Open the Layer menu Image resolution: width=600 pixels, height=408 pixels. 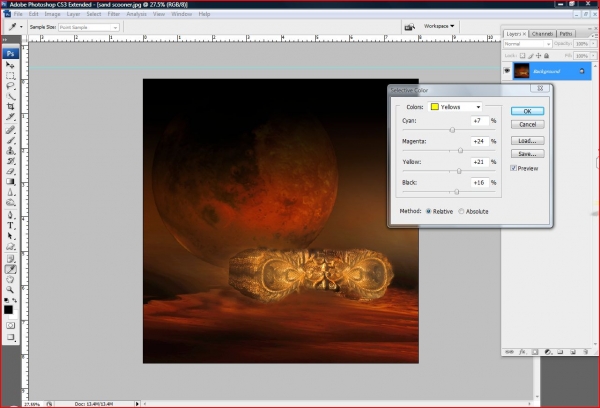pyautogui.click(x=73, y=14)
